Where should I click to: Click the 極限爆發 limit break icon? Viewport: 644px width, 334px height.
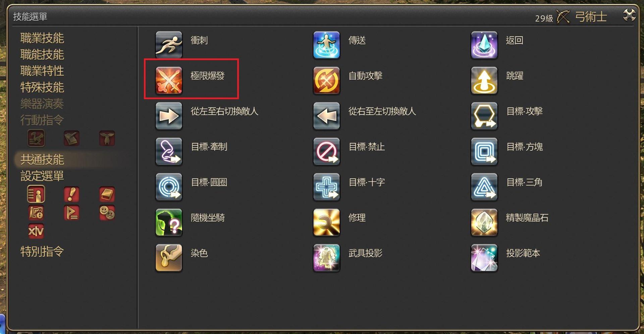coord(169,80)
